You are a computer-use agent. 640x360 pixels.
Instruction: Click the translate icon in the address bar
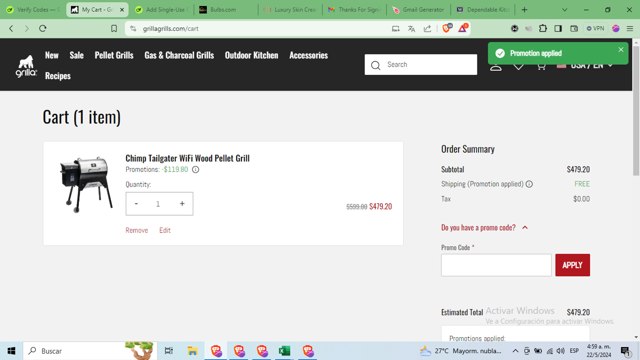(x=411, y=29)
